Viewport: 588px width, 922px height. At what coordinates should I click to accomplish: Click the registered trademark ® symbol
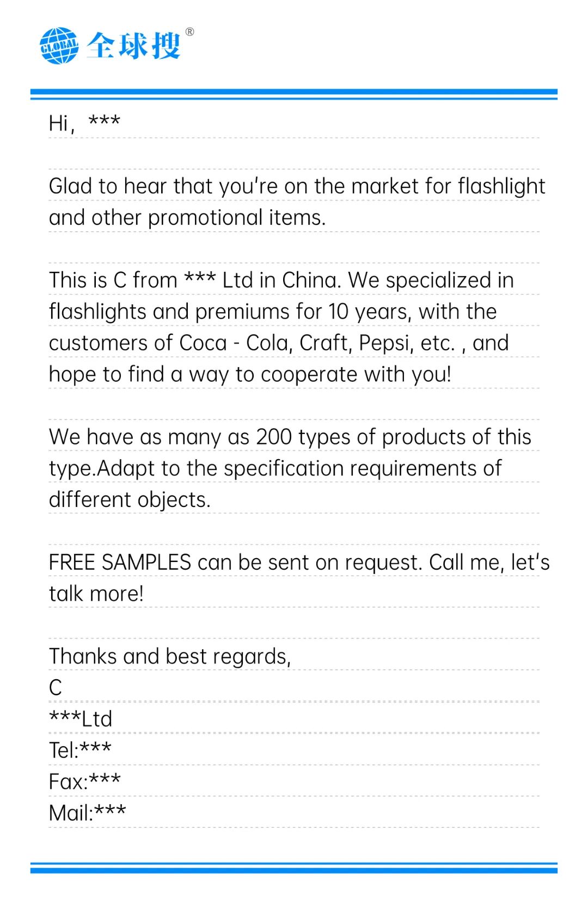point(189,32)
